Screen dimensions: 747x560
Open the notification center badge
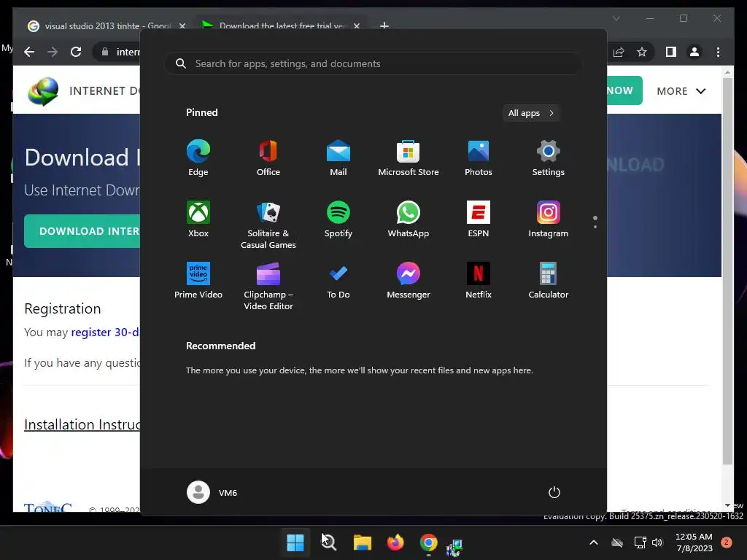click(x=727, y=542)
